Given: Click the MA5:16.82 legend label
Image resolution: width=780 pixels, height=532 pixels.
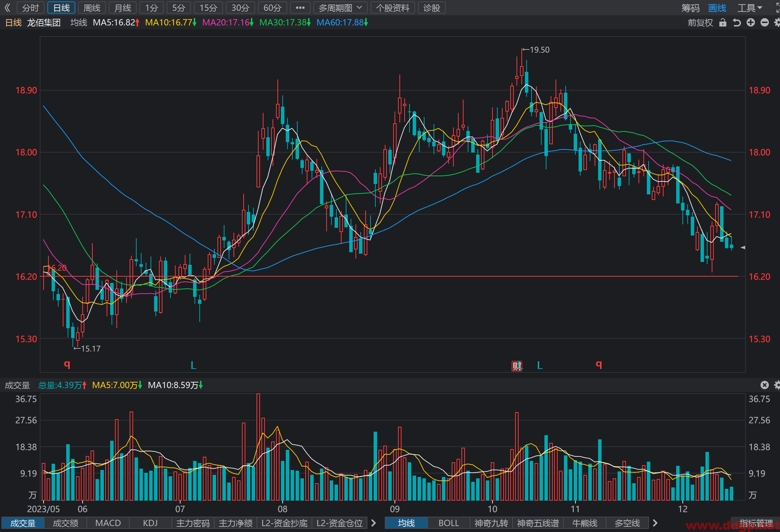Looking at the screenshot, I should coord(116,23).
